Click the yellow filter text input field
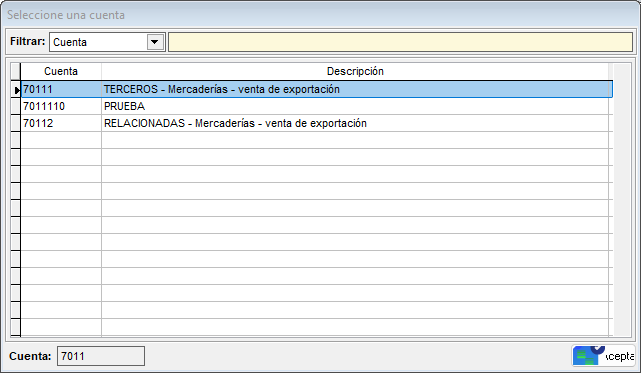The image size is (641, 373). pos(400,42)
